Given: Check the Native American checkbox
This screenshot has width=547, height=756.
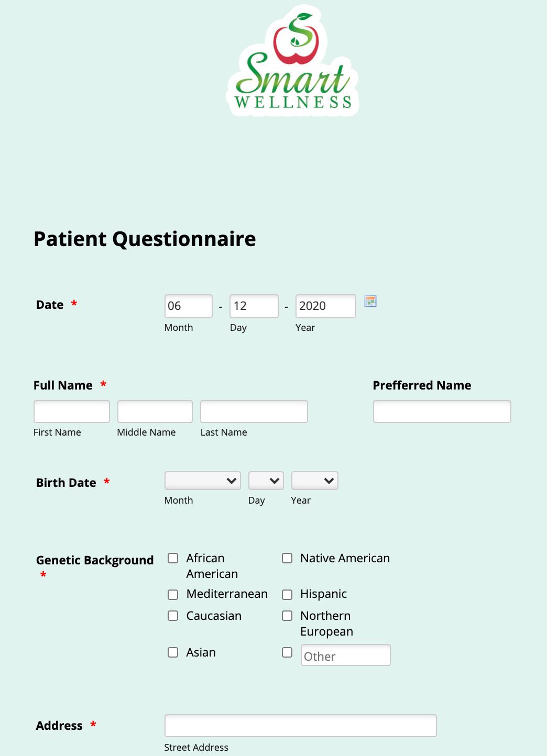Looking at the screenshot, I should [x=287, y=558].
